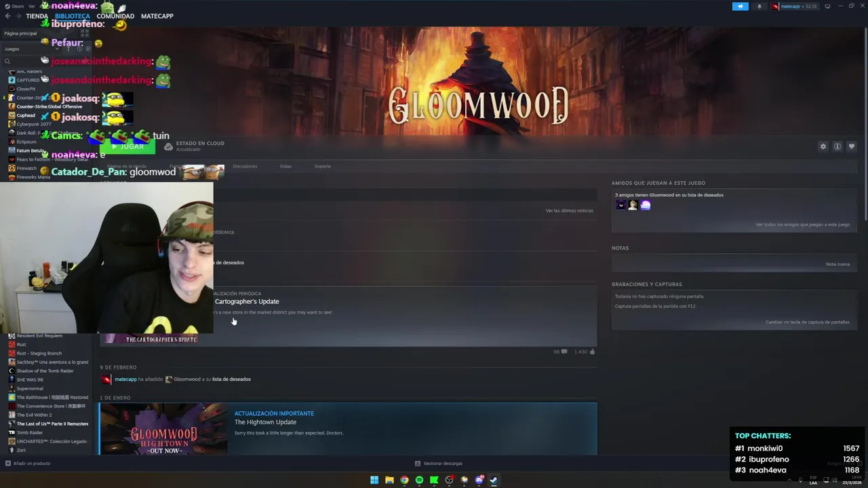
Task: Select Cuphead in the game list
Action: click(x=26, y=115)
